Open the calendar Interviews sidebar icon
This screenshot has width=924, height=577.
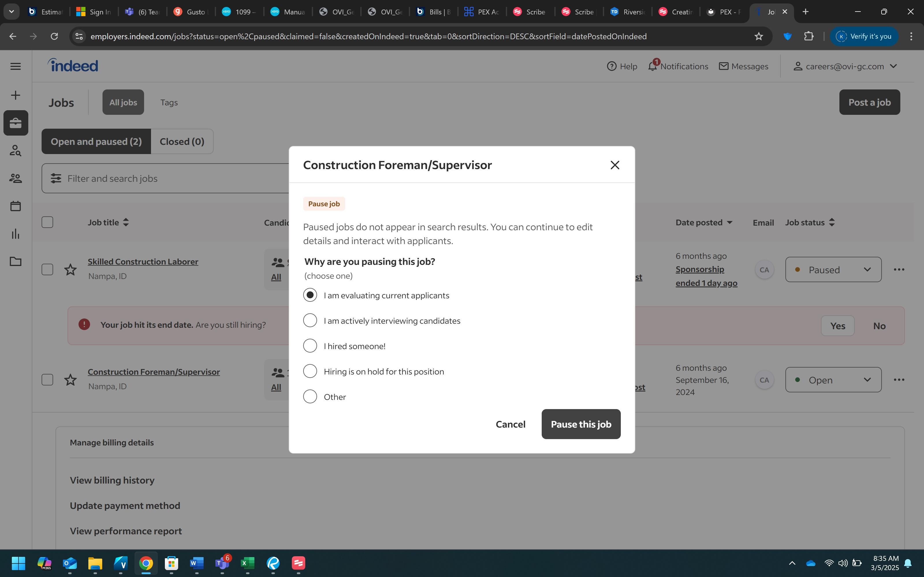(x=16, y=206)
